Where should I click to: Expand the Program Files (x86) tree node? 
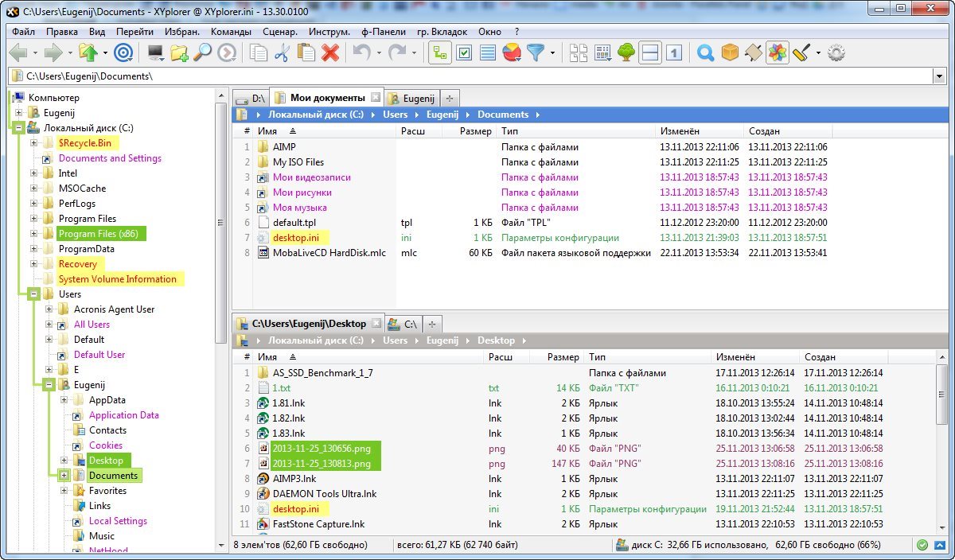pyautogui.click(x=34, y=234)
